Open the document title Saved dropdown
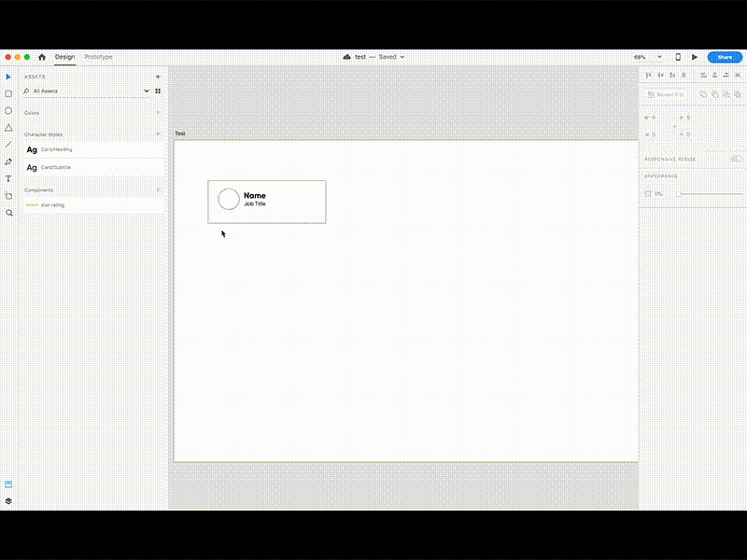This screenshot has height=560, width=747. coord(402,57)
